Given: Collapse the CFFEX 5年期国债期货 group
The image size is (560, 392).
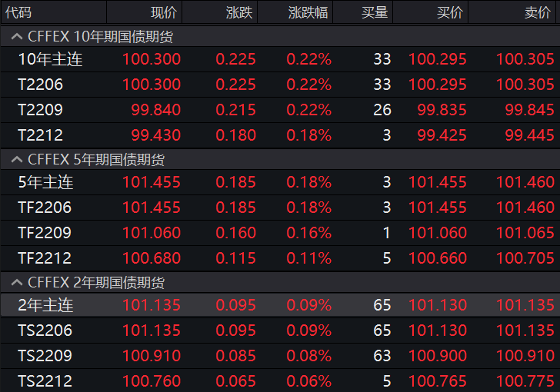Looking at the screenshot, I should pos(16,160).
